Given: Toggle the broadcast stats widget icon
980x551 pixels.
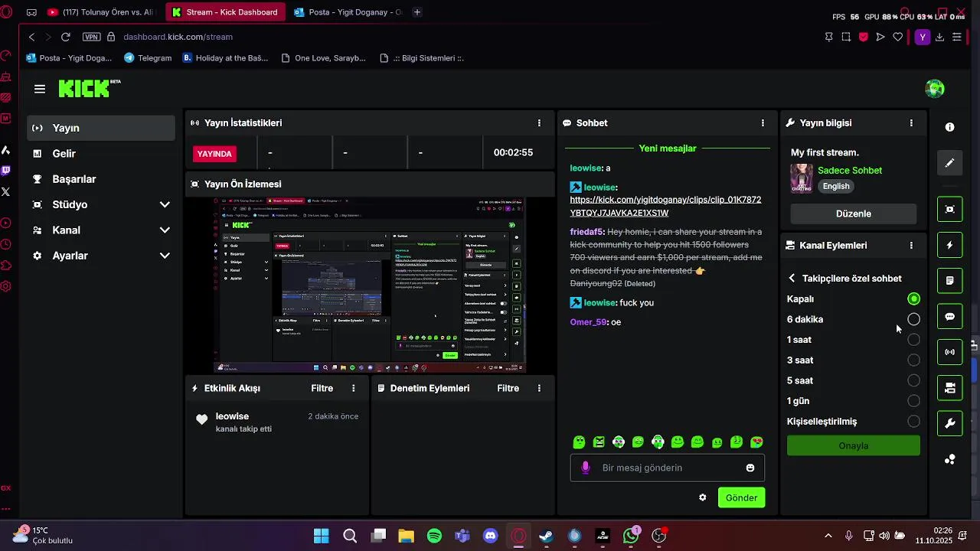Looking at the screenshot, I should tap(949, 352).
